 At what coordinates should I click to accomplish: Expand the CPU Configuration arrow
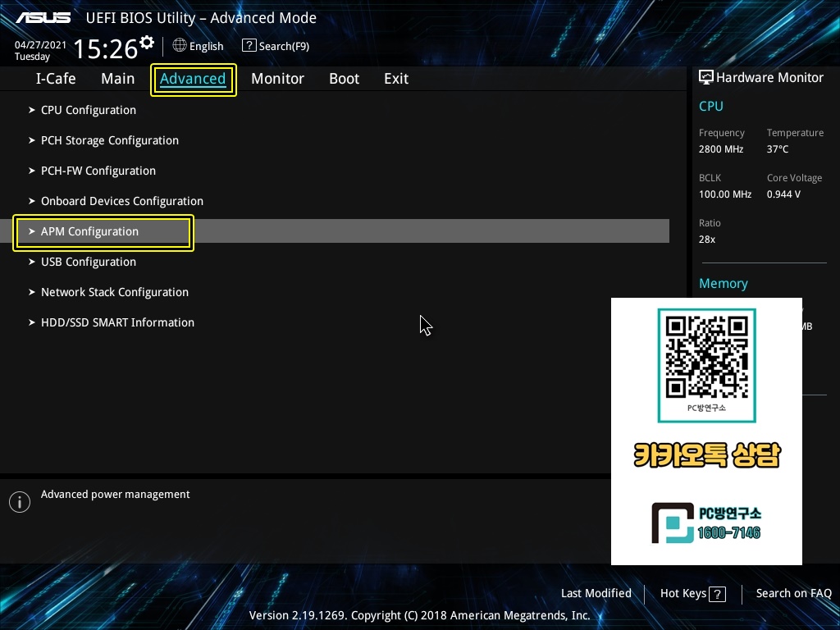pos(32,110)
